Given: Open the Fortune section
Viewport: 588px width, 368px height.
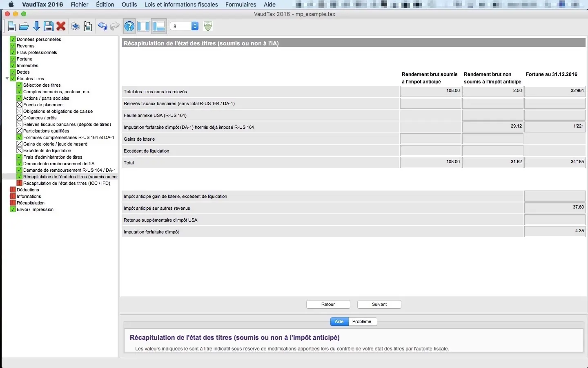Looking at the screenshot, I should click(x=24, y=59).
